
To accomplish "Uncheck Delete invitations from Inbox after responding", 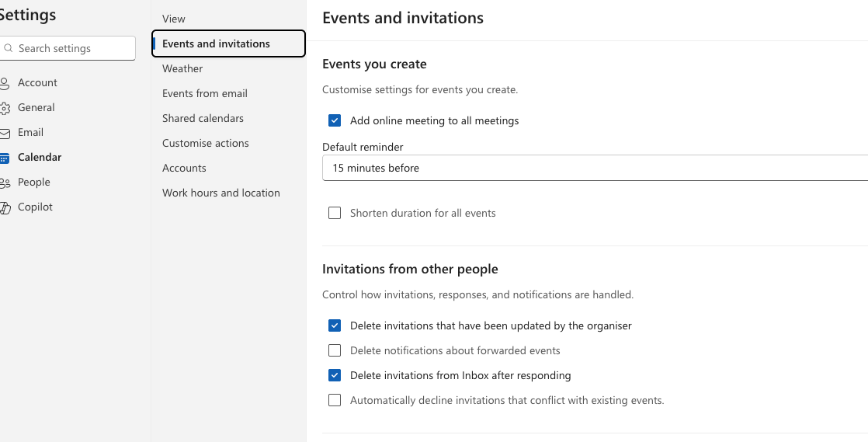I will 335,375.
